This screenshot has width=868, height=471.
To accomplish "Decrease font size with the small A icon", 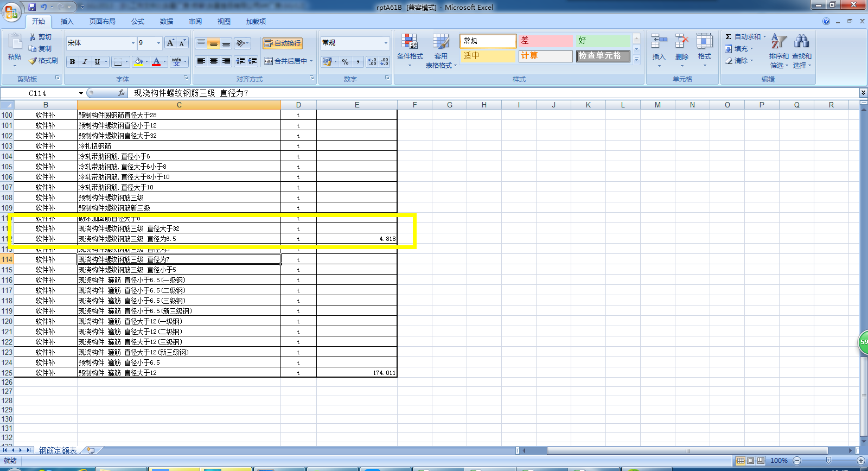I will [182, 43].
